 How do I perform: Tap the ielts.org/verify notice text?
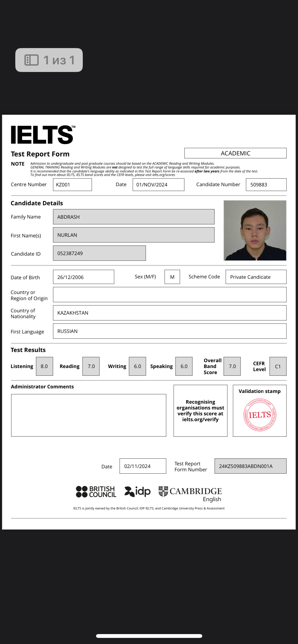click(x=200, y=411)
